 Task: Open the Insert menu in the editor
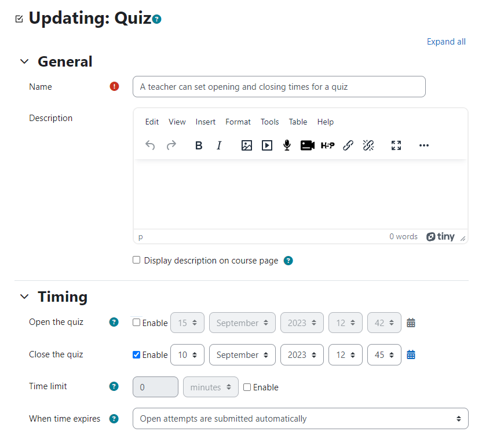206,122
